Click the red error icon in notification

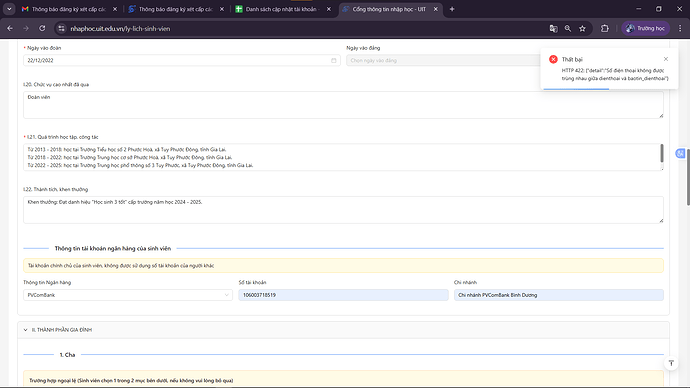[x=553, y=59]
